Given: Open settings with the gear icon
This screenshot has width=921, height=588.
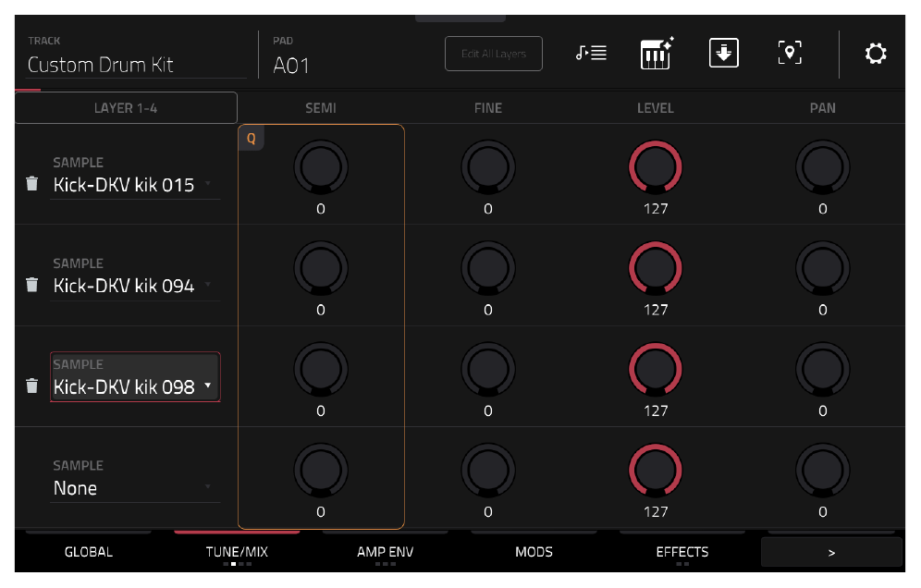Looking at the screenshot, I should click(x=876, y=54).
